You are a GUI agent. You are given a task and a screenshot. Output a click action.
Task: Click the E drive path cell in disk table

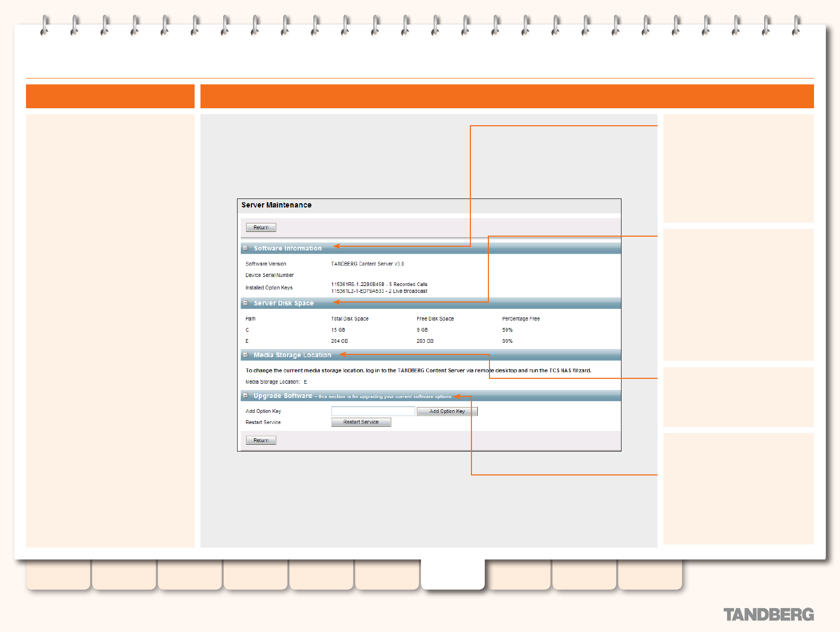pos(247,341)
